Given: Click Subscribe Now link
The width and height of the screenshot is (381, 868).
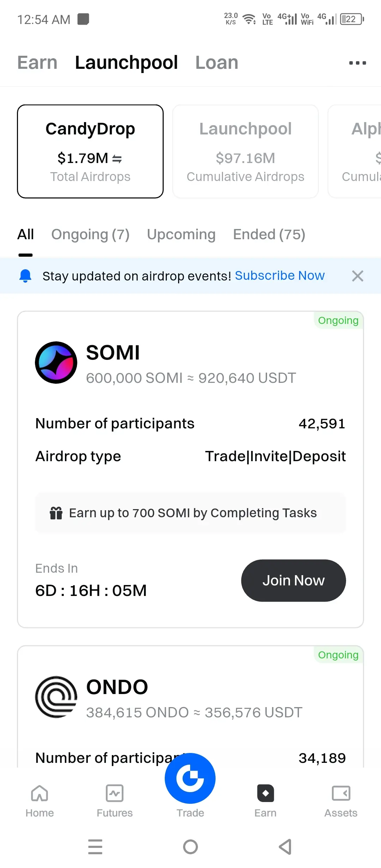Looking at the screenshot, I should [280, 276].
